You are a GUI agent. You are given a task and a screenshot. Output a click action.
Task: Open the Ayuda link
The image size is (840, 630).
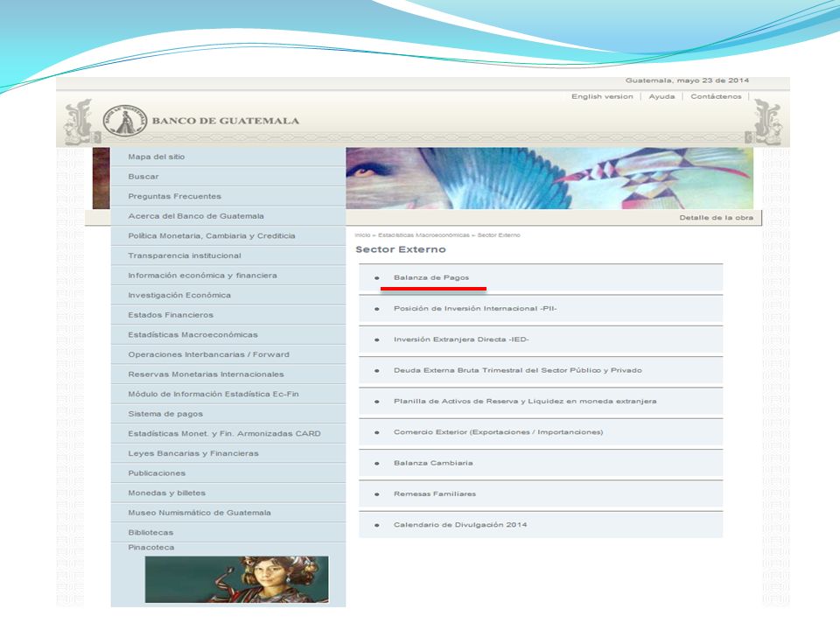661,96
